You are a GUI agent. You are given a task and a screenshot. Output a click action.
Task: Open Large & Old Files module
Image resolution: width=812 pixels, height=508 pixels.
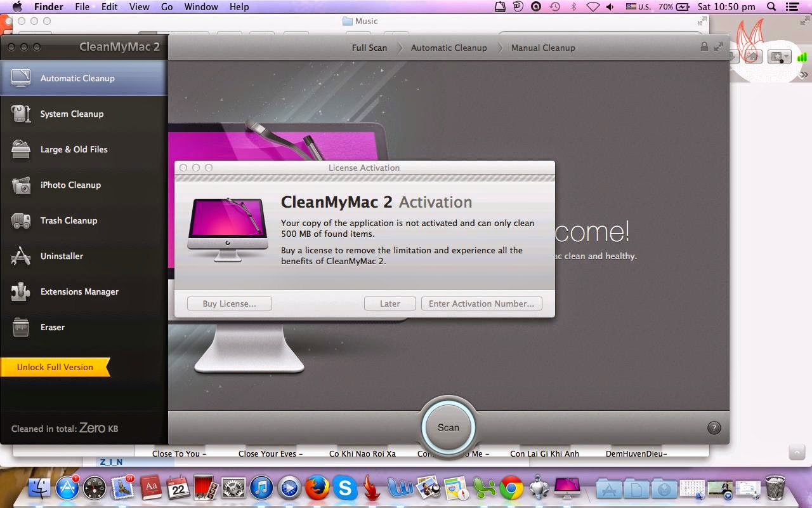[84, 149]
